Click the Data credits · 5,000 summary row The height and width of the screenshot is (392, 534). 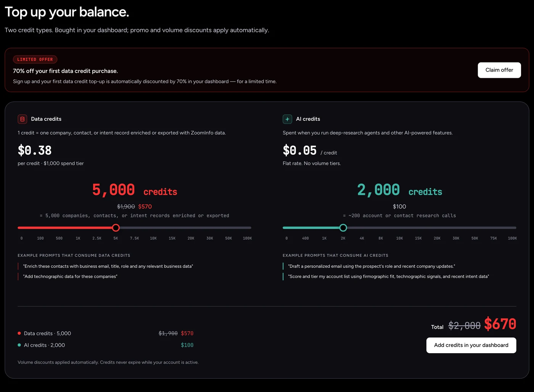pyautogui.click(x=106, y=333)
